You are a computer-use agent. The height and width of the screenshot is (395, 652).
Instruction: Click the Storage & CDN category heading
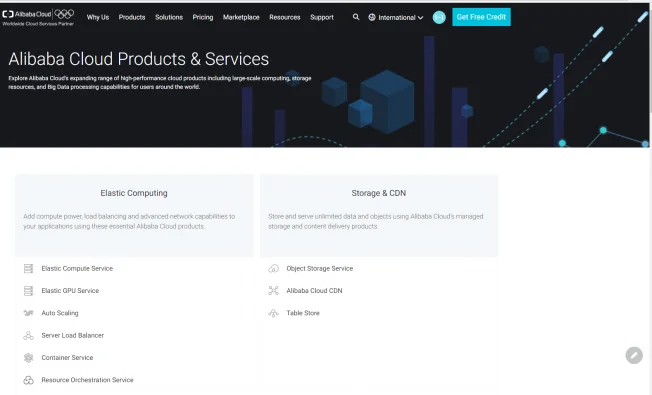click(379, 193)
